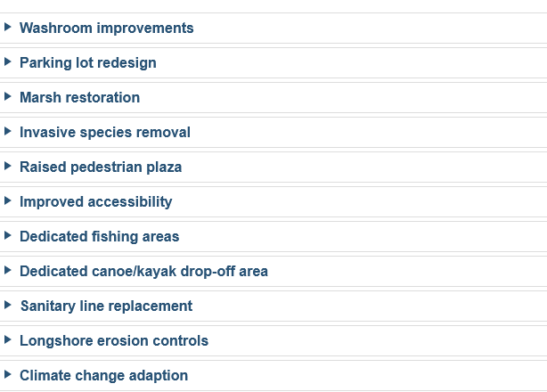Toggle the Longshore erosion controls arrow
This screenshot has width=547, height=392.
pyautogui.click(x=8, y=340)
